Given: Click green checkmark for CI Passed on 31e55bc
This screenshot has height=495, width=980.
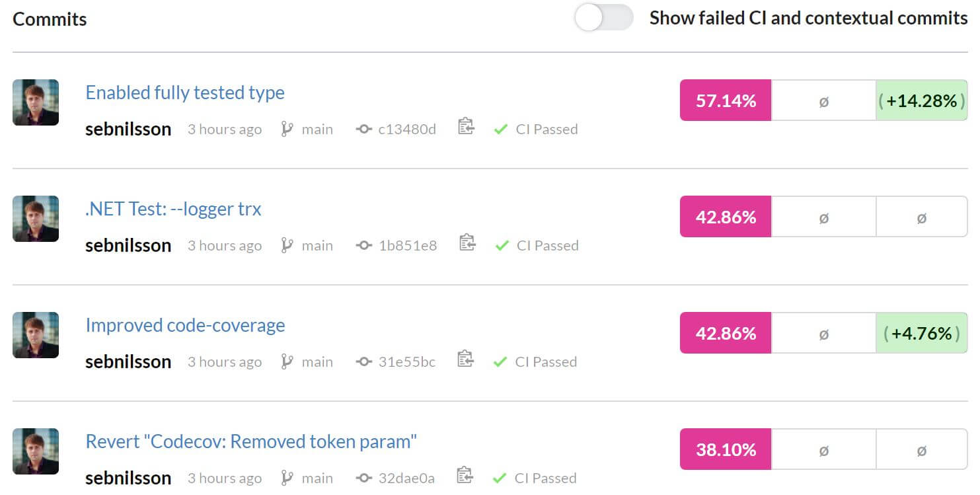Looking at the screenshot, I should click(500, 362).
